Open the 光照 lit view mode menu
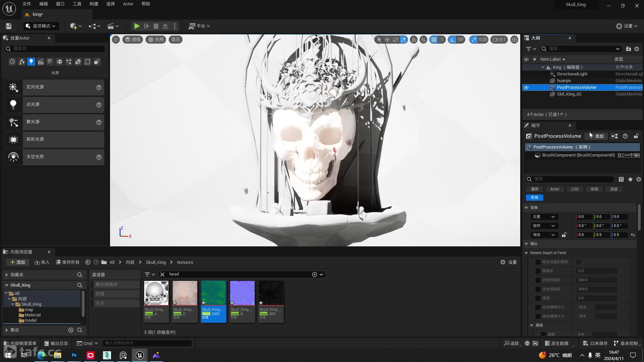Viewport: 644px width, 362px height. tap(156, 40)
